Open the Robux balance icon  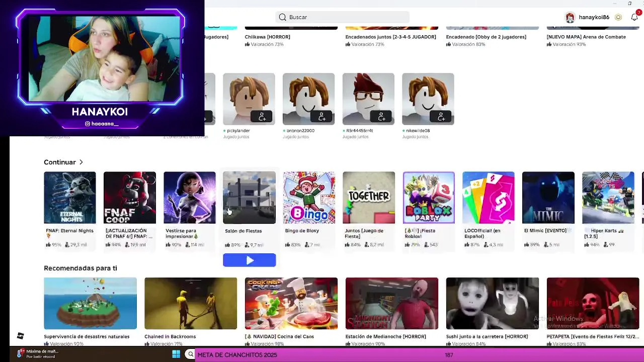tap(618, 17)
